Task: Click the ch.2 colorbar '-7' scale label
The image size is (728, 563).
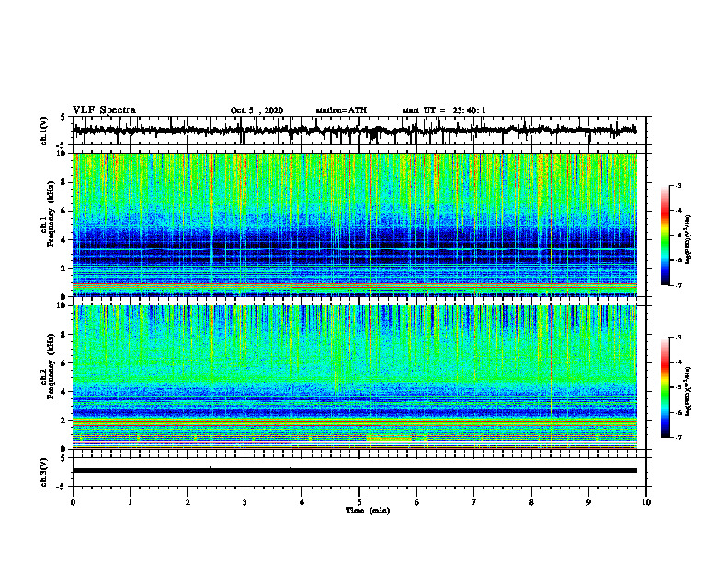Action: [677, 437]
